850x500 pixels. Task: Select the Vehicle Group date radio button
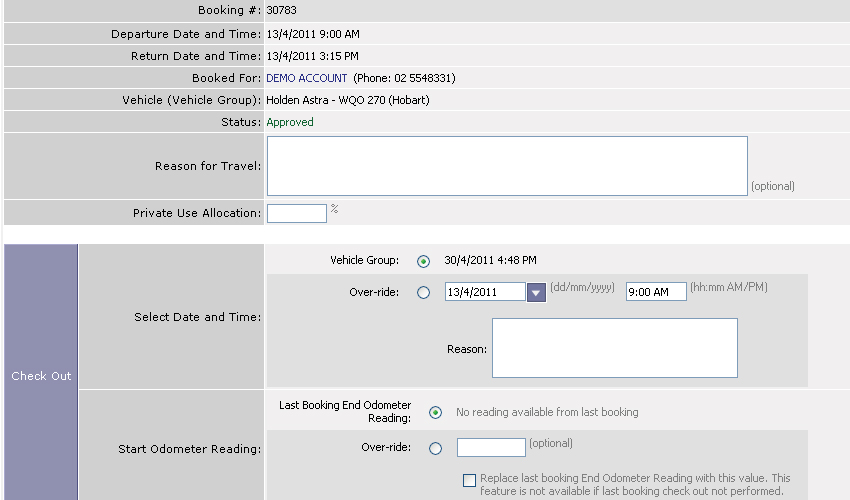tap(423, 262)
